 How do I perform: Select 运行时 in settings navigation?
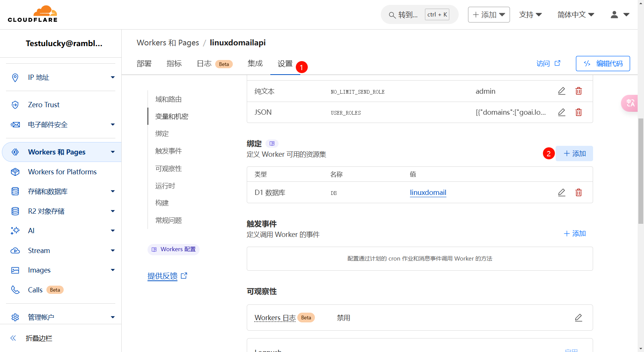(165, 186)
